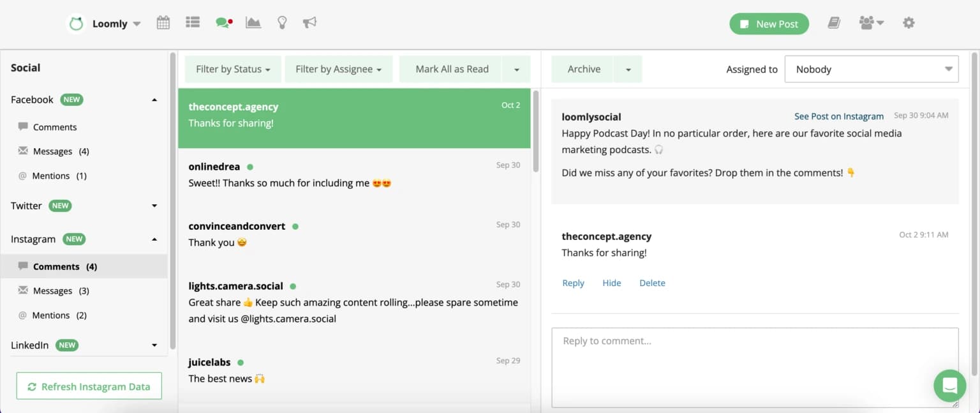Open ideas using the lightbulb icon

pos(281,22)
